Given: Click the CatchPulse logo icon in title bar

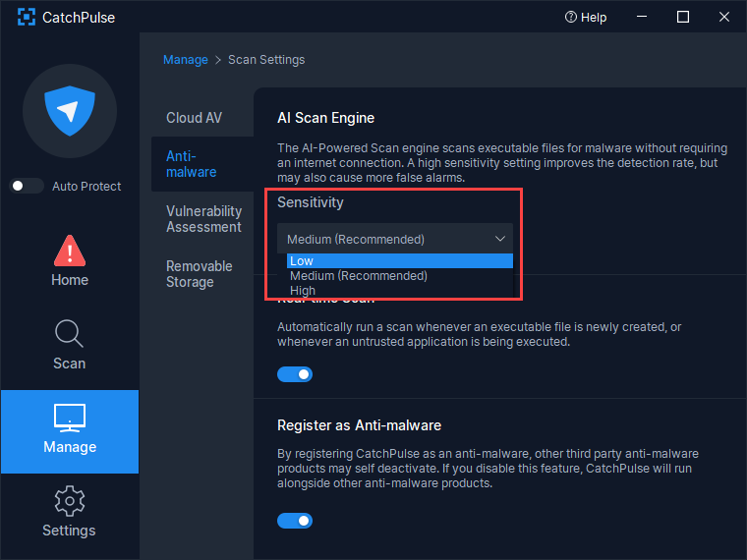Looking at the screenshot, I should pyautogui.click(x=27, y=17).
